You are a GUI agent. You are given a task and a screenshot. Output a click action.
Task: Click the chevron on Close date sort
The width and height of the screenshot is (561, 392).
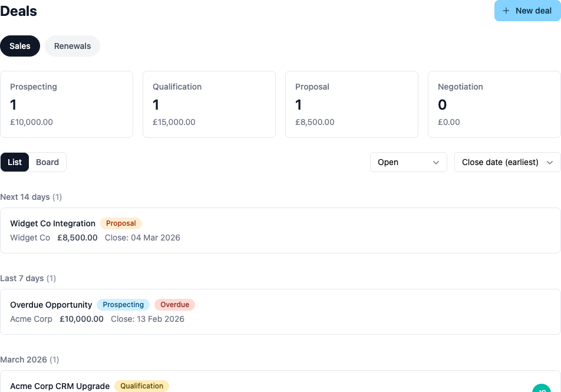549,162
